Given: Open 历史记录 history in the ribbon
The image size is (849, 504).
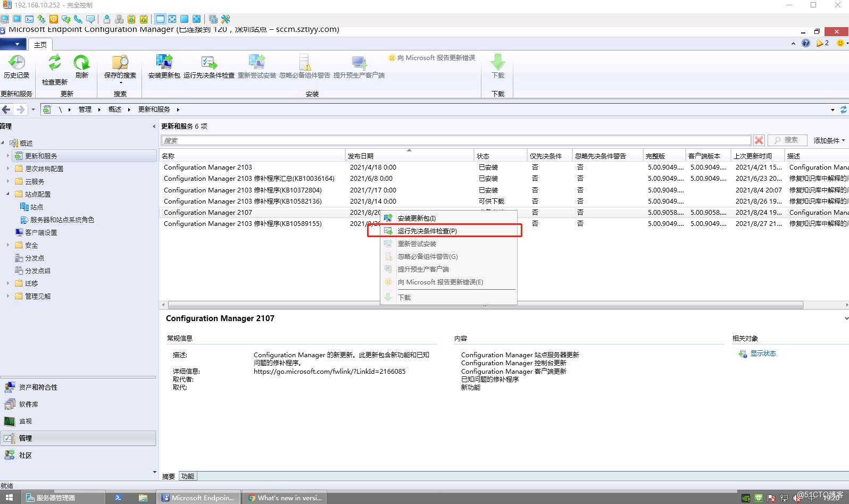Looking at the screenshot, I should pyautogui.click(x=16, y=67).
